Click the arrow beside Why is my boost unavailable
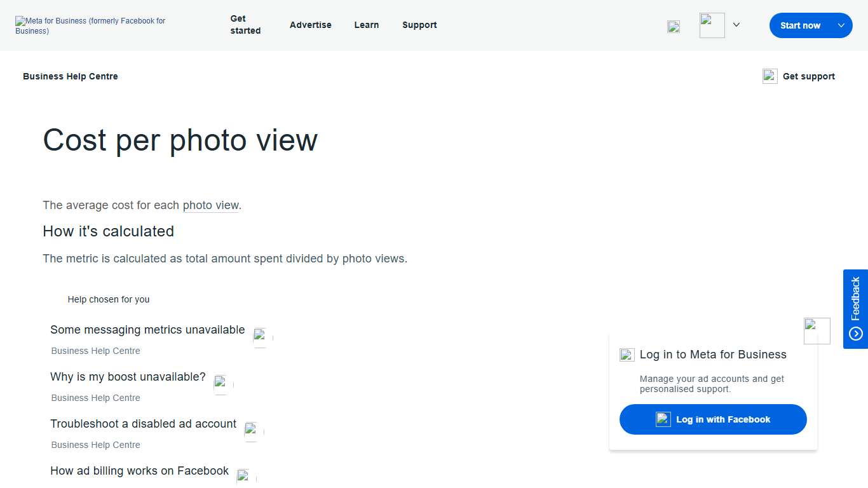This screenshot has height=488, width=868. click(222, 384)
